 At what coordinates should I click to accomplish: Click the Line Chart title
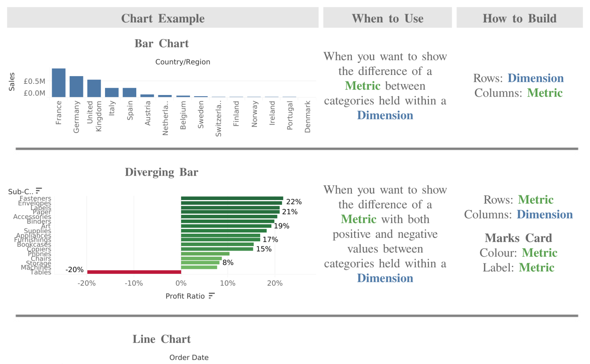162,339
